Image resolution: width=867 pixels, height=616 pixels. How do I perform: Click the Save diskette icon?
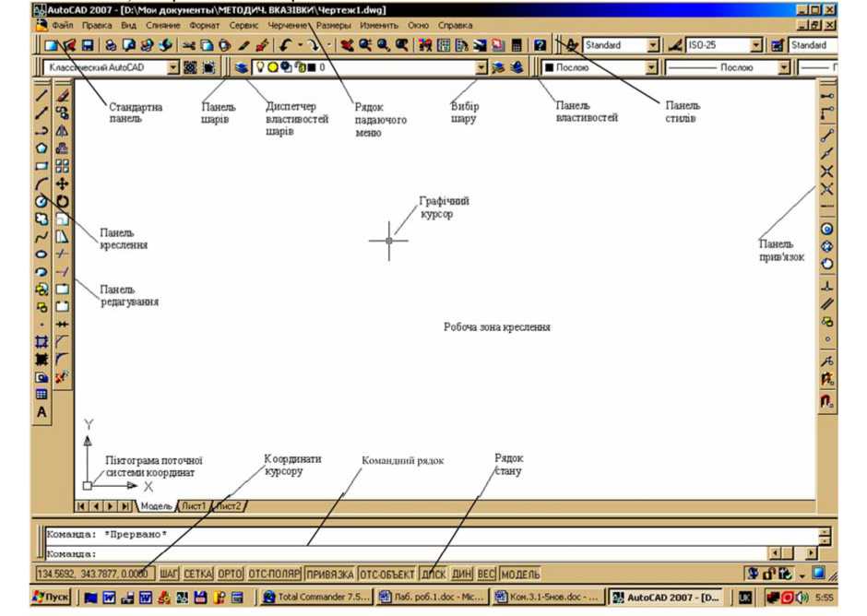click(x=88, y=45)
